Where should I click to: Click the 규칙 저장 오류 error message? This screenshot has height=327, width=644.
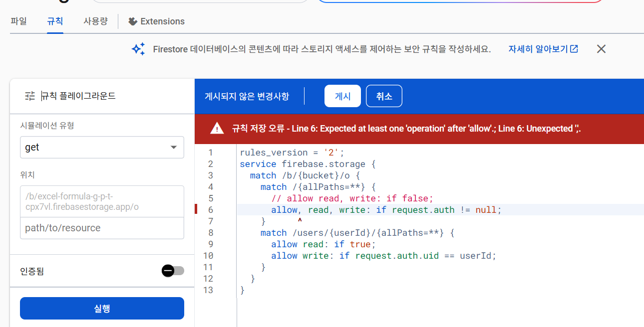click(406, 129)
